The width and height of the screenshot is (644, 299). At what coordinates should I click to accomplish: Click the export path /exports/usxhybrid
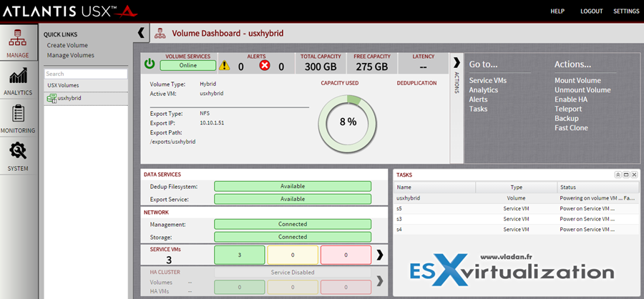173,142
